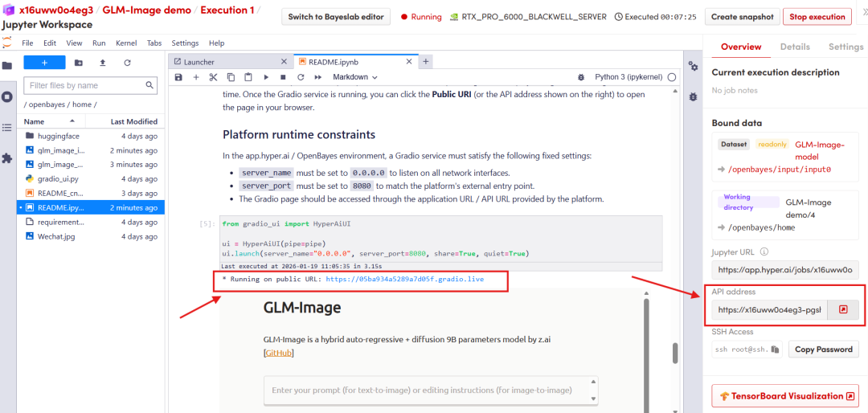Interrupt the kernel with the stop icon

282,77
